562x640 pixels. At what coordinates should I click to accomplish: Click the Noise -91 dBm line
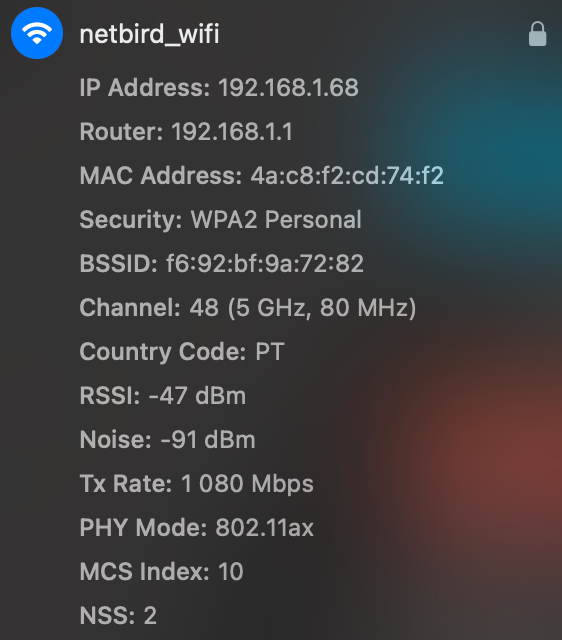click(x=167, y=440)
